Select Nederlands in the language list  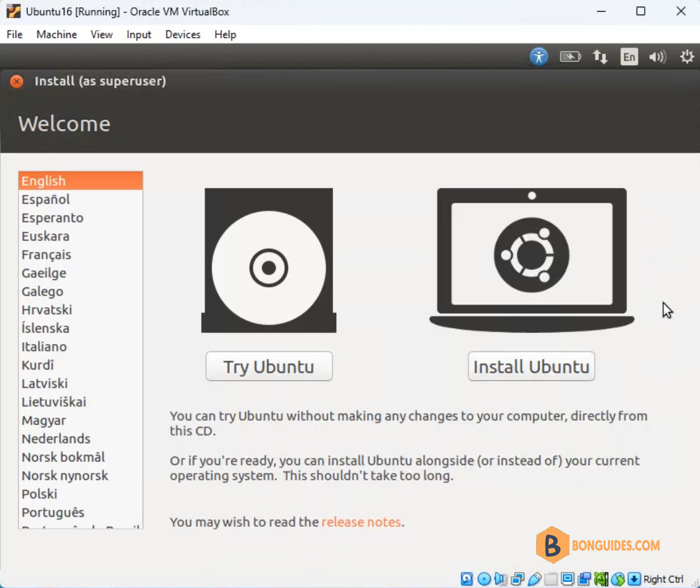pyautogui.click(x=81, y=439)
